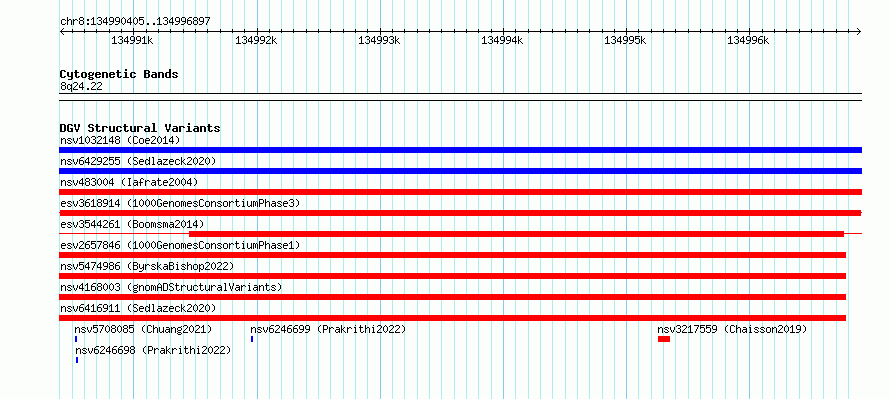This screenshot has height=399, width=890.
Task: Open the nsv6246699 (Prakrithi2022) label
Action: click(x=329, y=329)
